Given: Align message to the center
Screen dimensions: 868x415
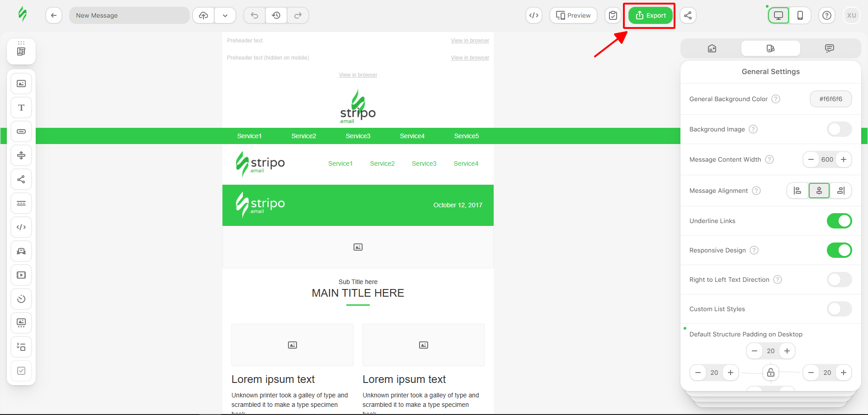Looking at the screenshot, I should 819,191.
